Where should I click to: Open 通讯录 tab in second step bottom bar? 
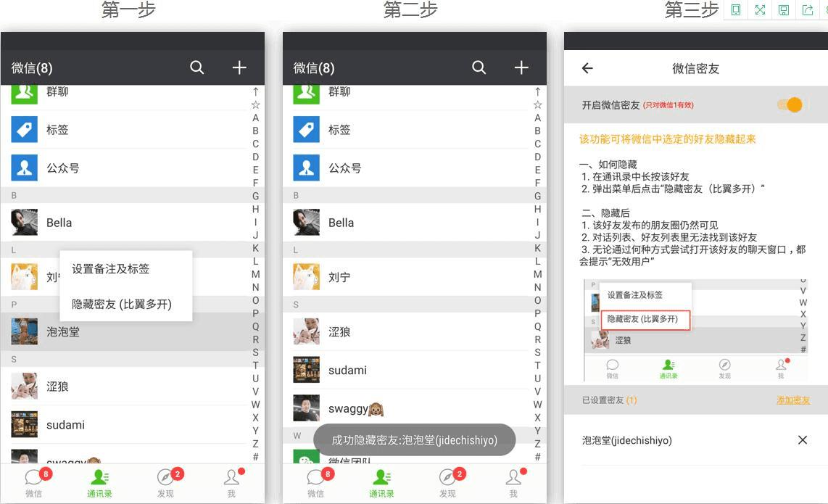(381, 483)
